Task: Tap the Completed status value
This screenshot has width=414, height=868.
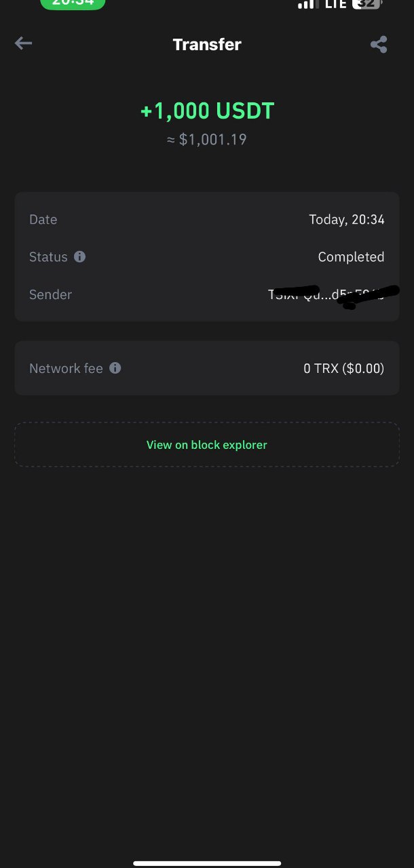Action: click(x=351, y=257)
